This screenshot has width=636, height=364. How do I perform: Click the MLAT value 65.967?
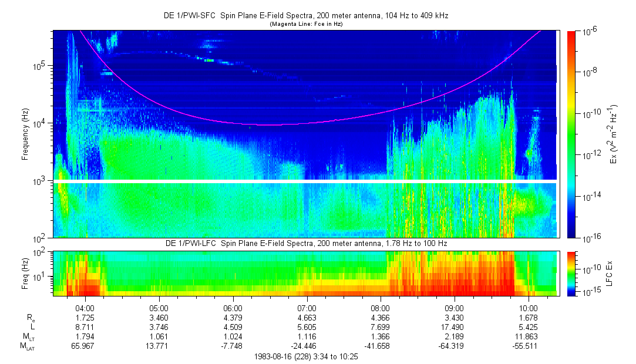point(86,347)
